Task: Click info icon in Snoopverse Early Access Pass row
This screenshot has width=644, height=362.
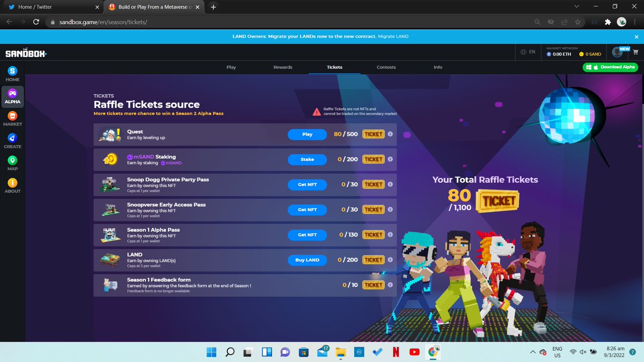Action: coord(390,210)
